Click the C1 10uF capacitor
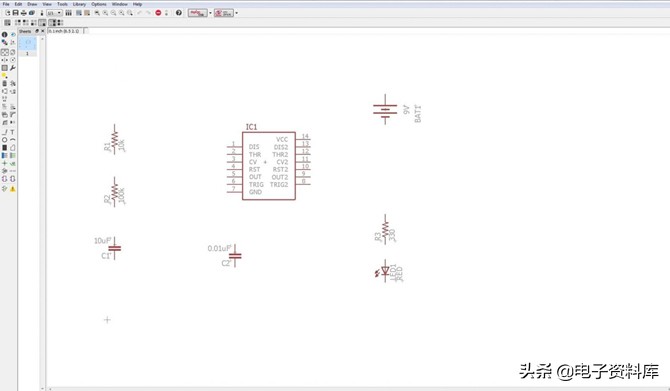 click(x=114, y=248)
